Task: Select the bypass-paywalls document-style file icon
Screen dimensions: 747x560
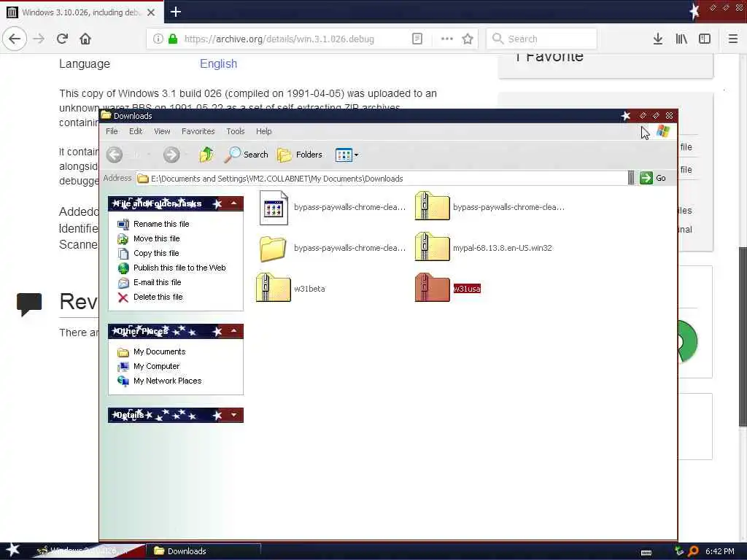Action: 274,208
